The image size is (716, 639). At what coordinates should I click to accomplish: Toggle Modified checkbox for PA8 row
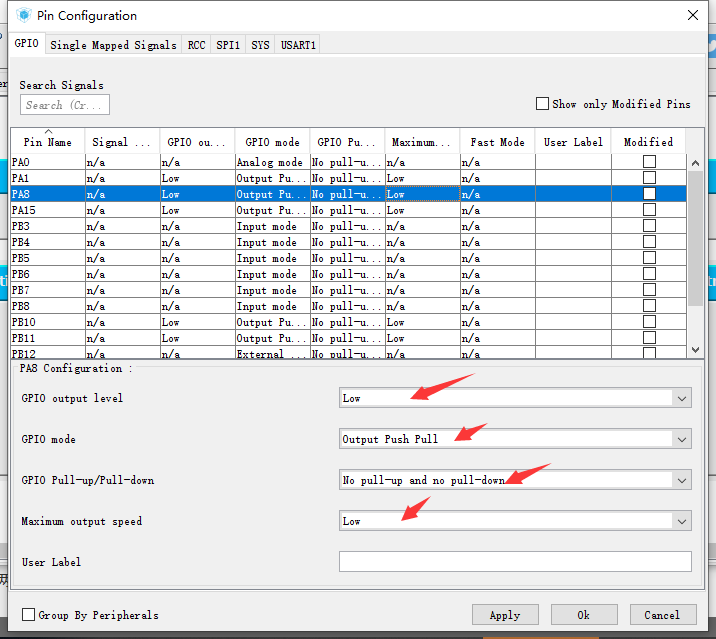tap(649, 194)
